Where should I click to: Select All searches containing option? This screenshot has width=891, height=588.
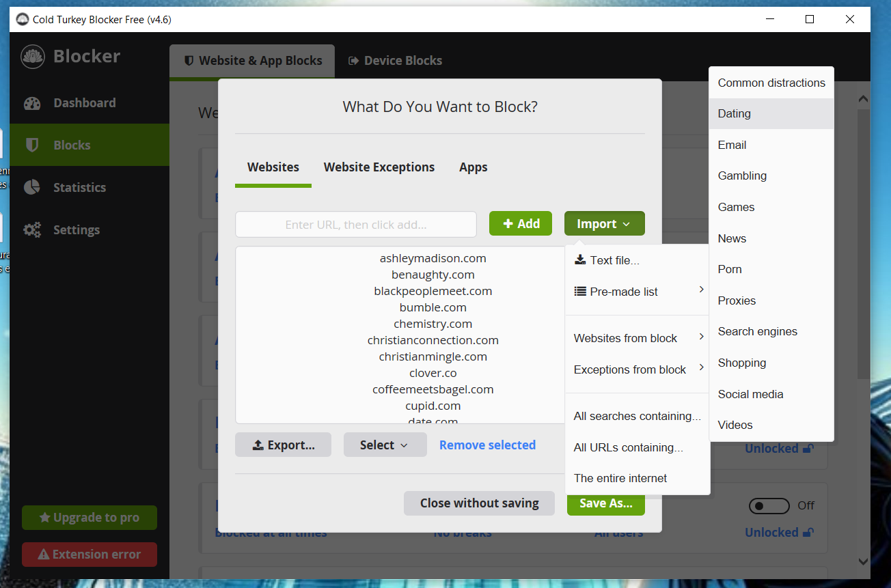(x=638, y=416)
